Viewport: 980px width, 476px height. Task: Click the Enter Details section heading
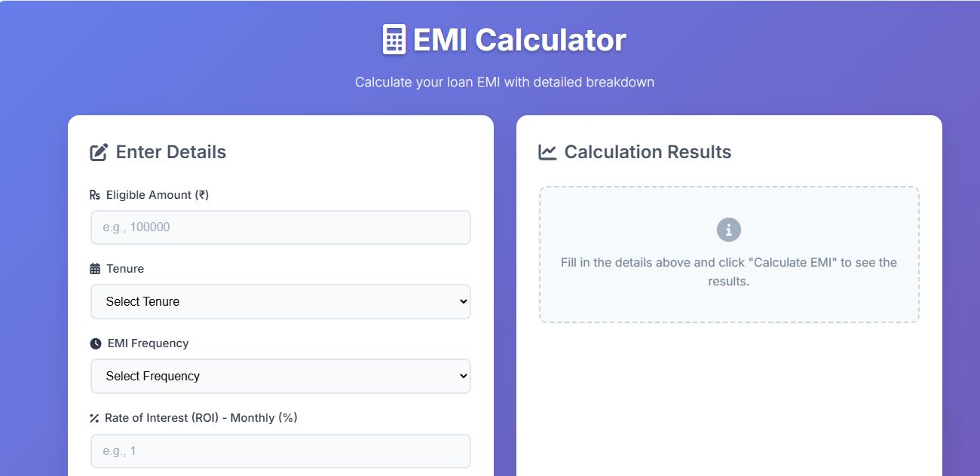coord(170,152)
